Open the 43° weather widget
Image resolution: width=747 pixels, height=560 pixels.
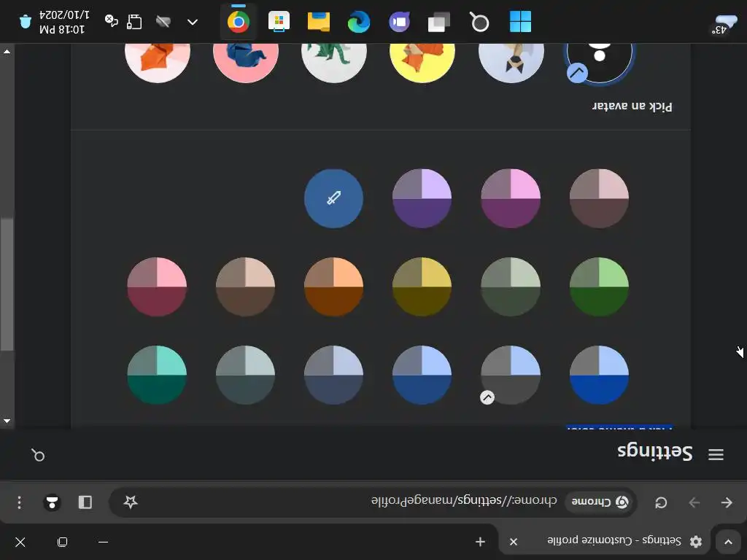(x=724, y=24)
